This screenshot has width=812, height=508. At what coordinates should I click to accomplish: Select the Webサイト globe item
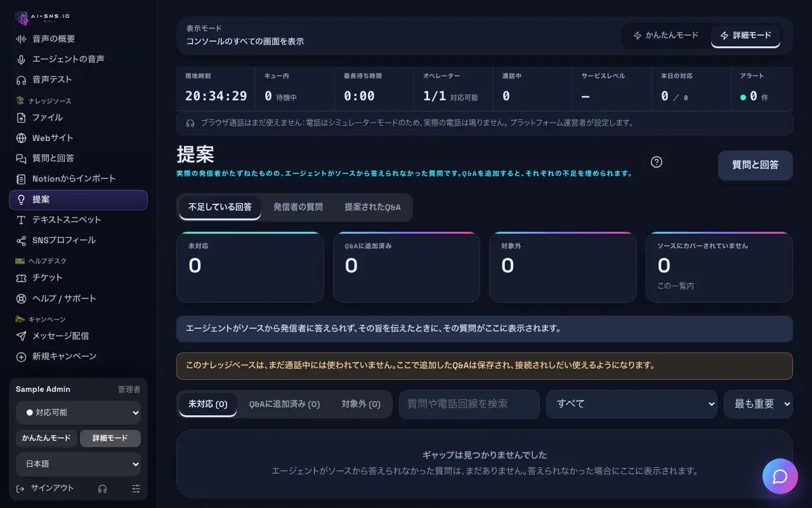pyautogui.click(x=78, y=138)
